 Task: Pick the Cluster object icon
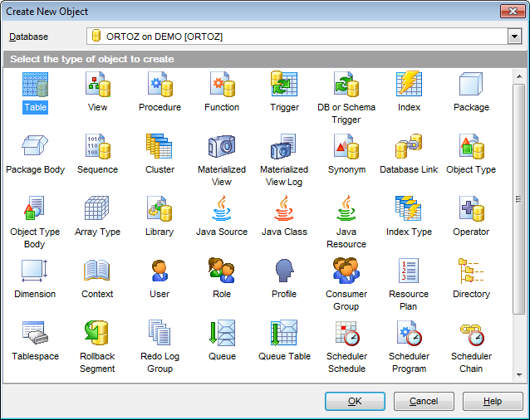(x=159, y=146)
